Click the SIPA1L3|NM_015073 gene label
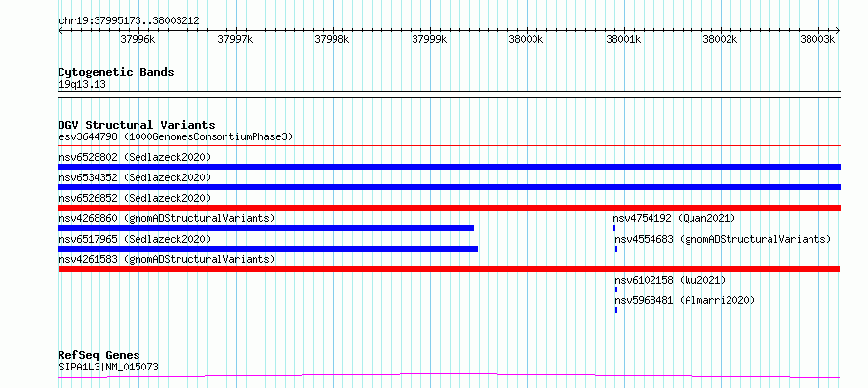The image size is (868, 388). pyautogui.click(x=108, y=367)
